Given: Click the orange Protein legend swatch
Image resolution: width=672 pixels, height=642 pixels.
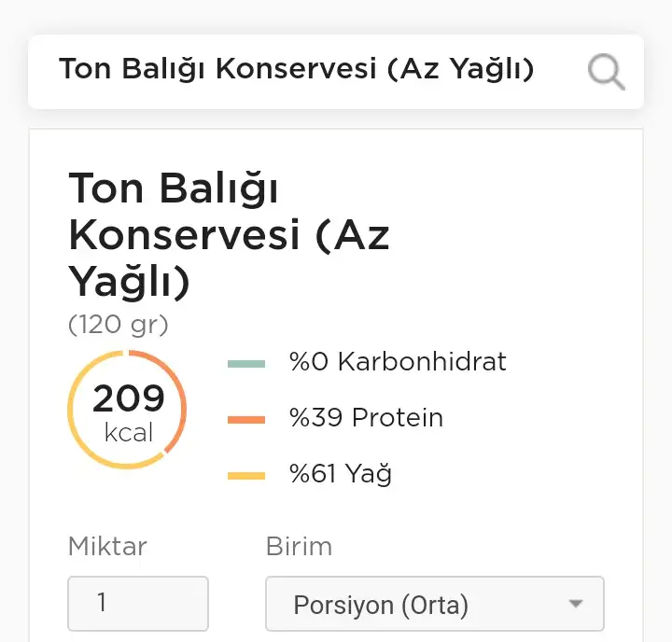Looking at the screenshot, I should click(x=246, y=419).
